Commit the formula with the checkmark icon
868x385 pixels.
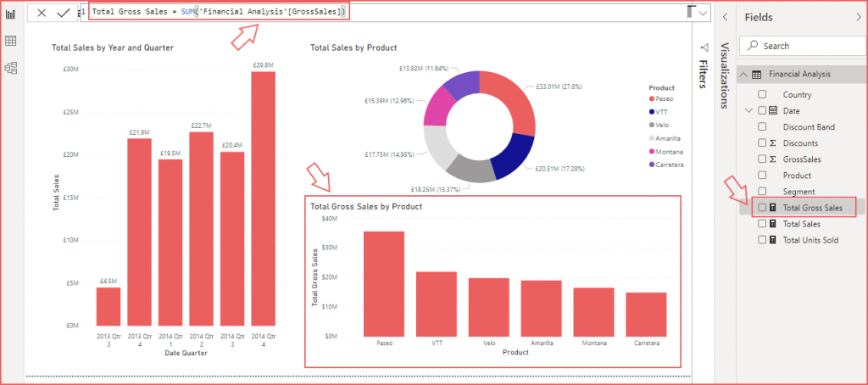click(x=64, y=13)
